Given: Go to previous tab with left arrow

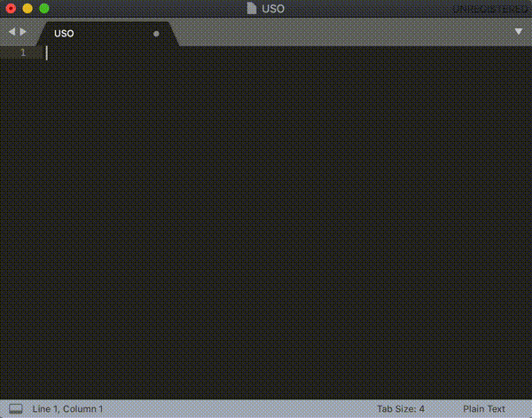Looking at the screenshot, I should 12,32.
